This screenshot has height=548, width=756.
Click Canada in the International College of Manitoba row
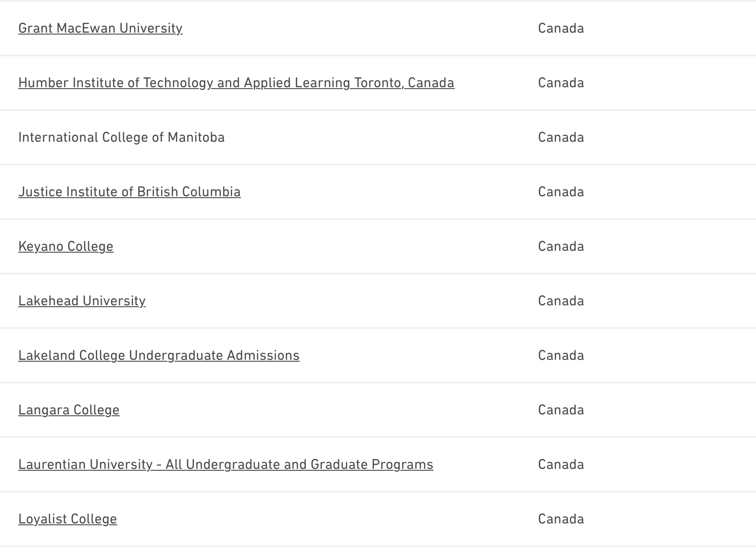tap(561, 137)
